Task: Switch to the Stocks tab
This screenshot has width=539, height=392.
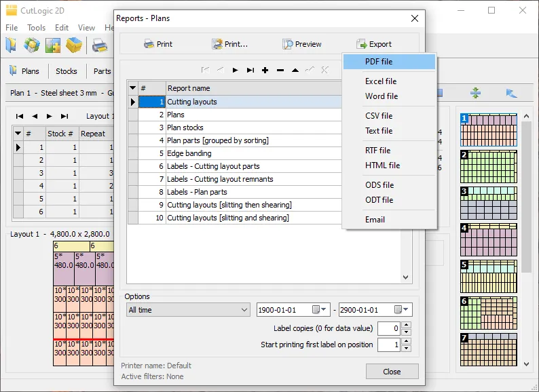Action: 66,71
